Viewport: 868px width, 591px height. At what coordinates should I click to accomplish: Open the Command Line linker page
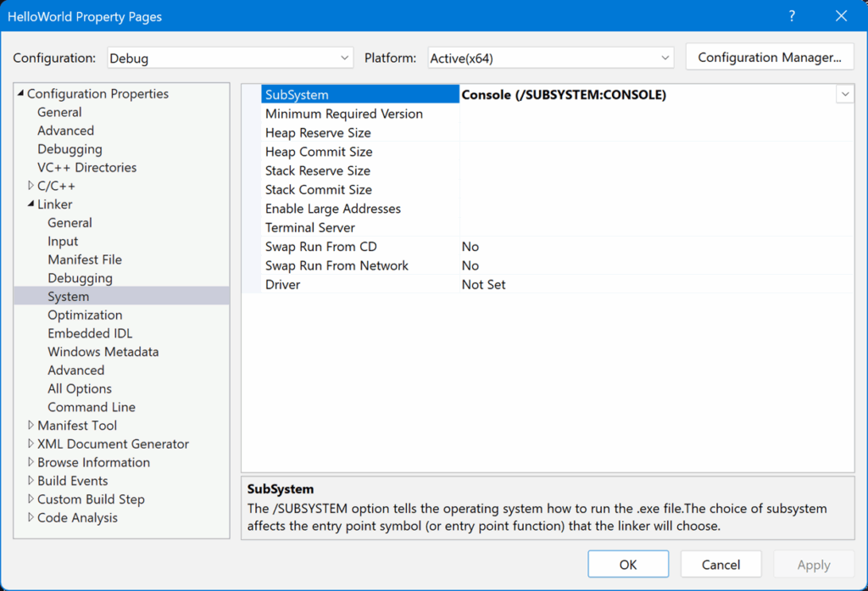click(92, 407)
